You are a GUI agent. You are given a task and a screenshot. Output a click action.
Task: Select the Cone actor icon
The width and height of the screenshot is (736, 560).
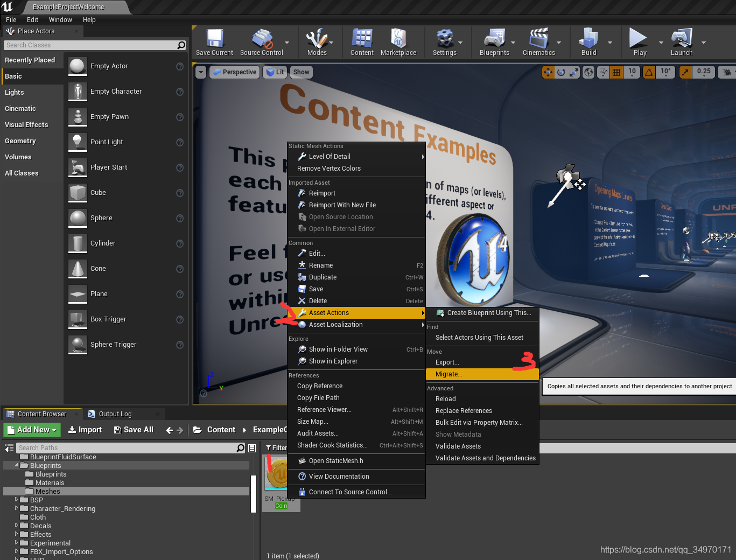pyautogui.click(x=78, y=269)
